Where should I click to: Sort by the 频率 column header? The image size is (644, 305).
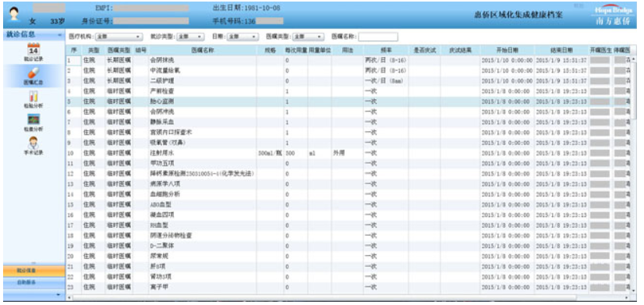386,50
